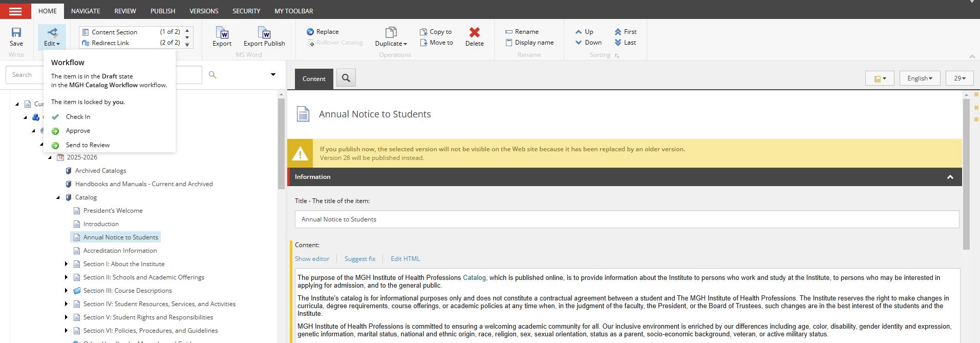The width and height of the screenshot is (980, 343).
Task: Click the Export to Word icon
Action: coord(222,34)
